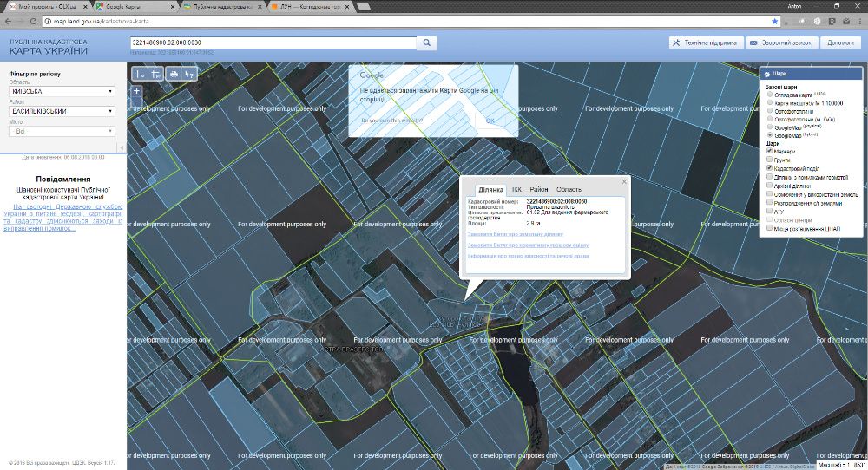Collapse the left filter panel arrow
Viewport: 868px width, 470px height.
121,148
